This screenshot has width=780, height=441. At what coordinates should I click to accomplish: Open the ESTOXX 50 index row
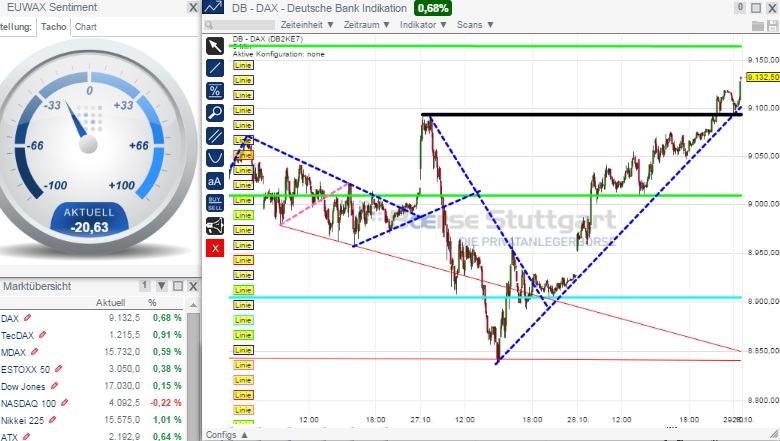(x=92, y=369)
